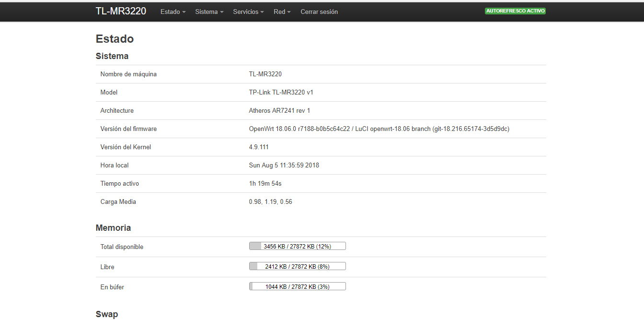Click the Model row label
This screenshot has height=320, width=644.
[x=109, y=92]
